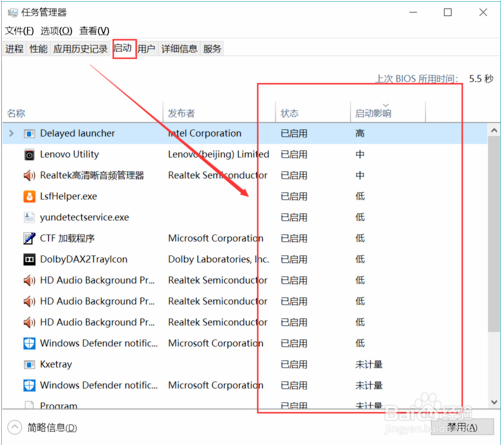Screen dimensions: 503x445
Task: Expand the Delayed launcher row chevron
Action: point(11,133)
